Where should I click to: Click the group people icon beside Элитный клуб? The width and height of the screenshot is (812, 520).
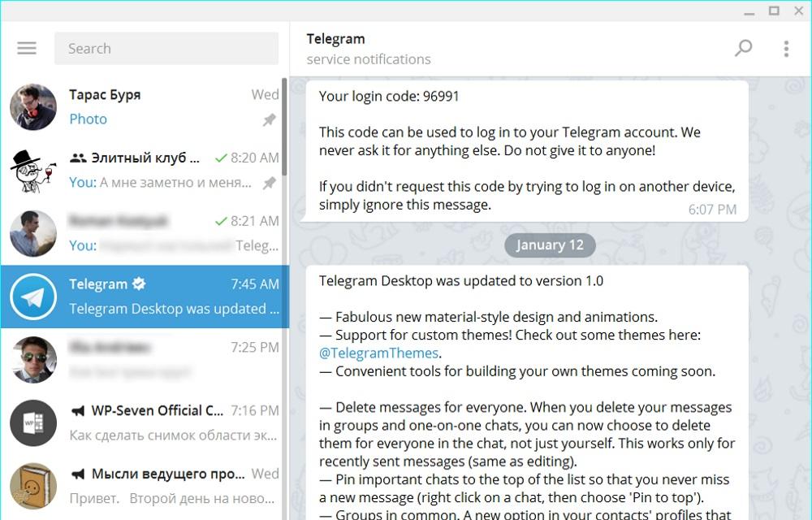78,158
